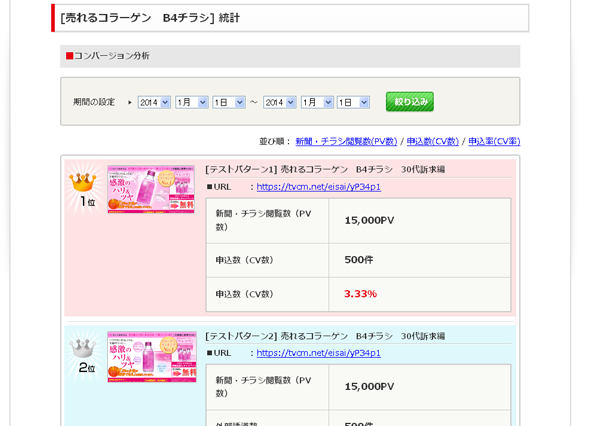600x426 pixels.
Task: Open the start day dropdown
Action: coord(228,102)
